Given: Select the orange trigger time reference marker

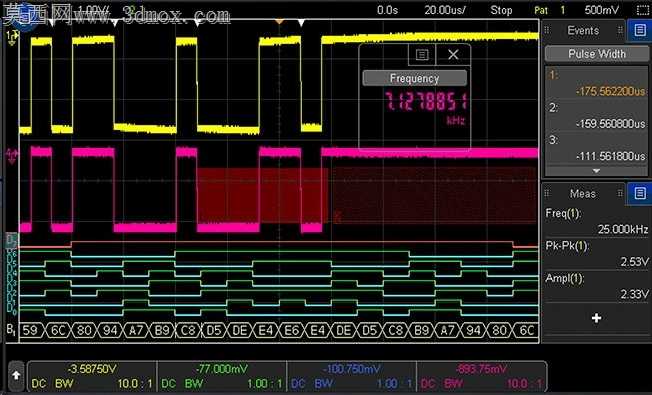Looking at the screenshot, I should [280, 21].
